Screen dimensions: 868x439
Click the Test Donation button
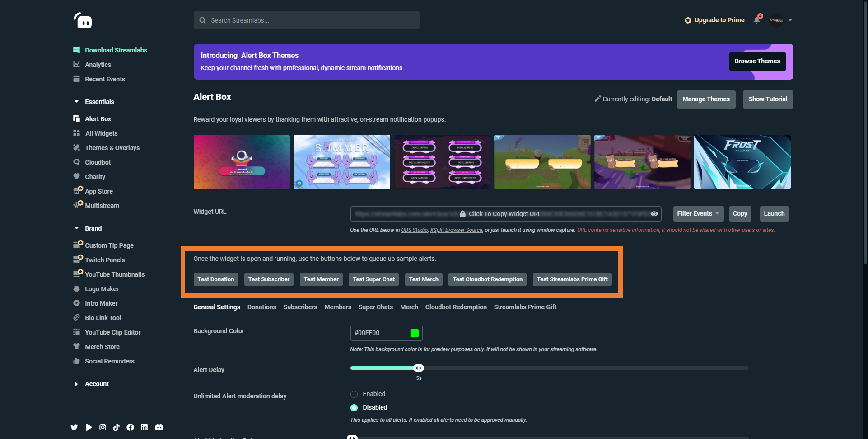click(x=216, y=279)
